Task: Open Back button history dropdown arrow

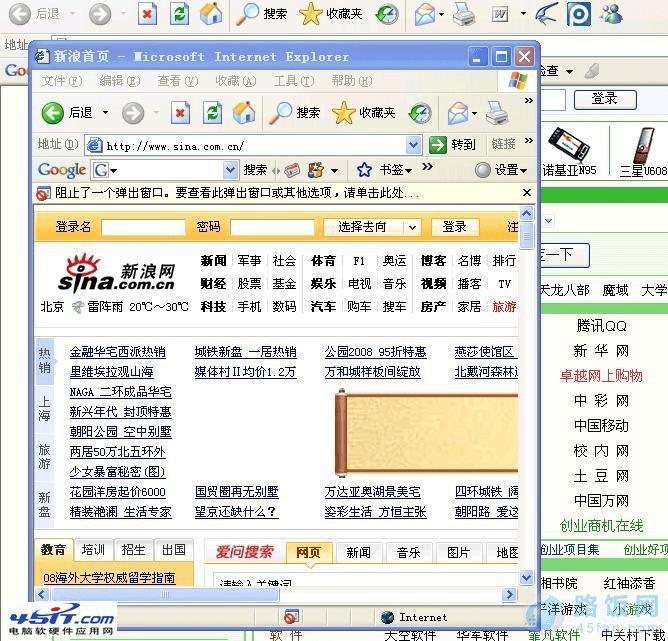Action: tap(105, 113)
